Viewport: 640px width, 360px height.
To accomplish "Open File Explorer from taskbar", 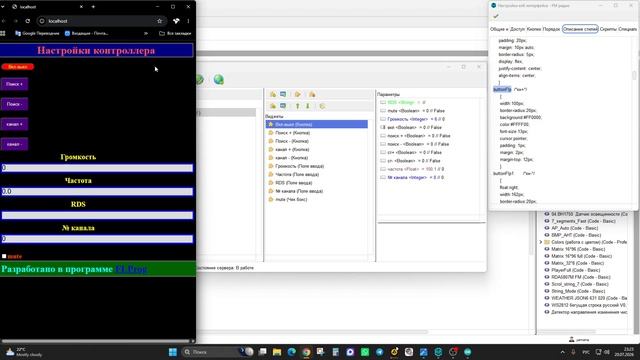I will [x=277, y=352].
